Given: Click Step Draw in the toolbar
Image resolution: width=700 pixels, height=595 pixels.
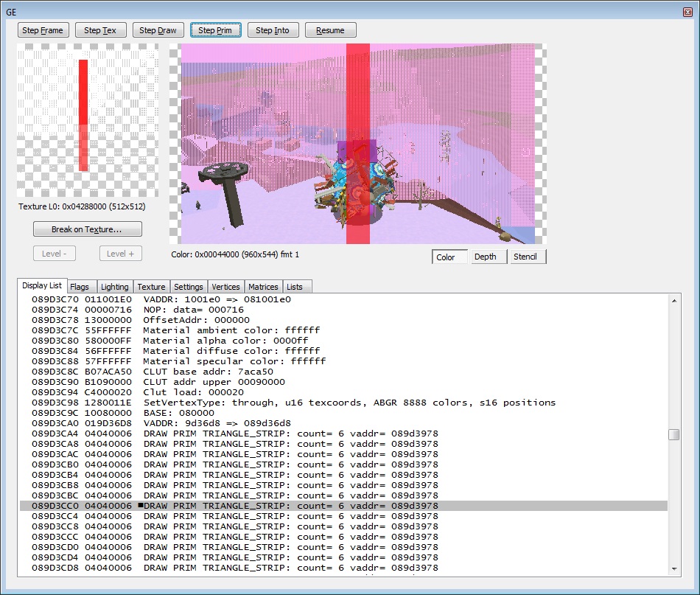Looking at the screenshot, I should [x=158, y=30].
